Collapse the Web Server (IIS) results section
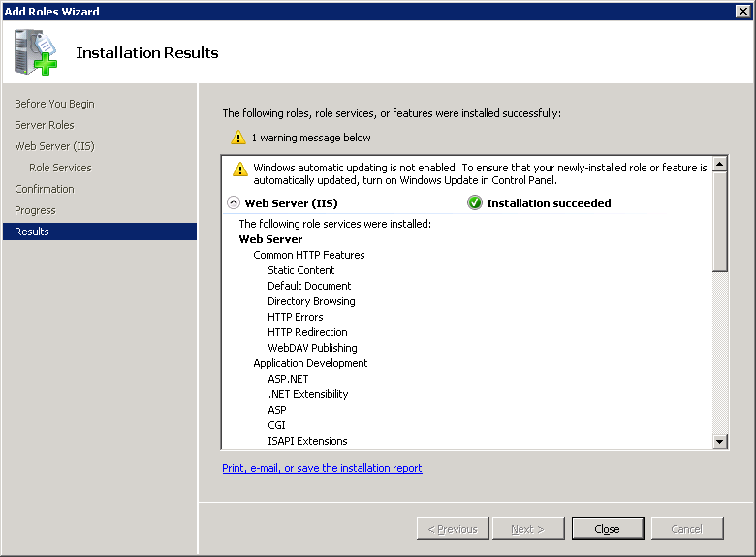This screenshot has width=756, height=557. tap(234, 202)
